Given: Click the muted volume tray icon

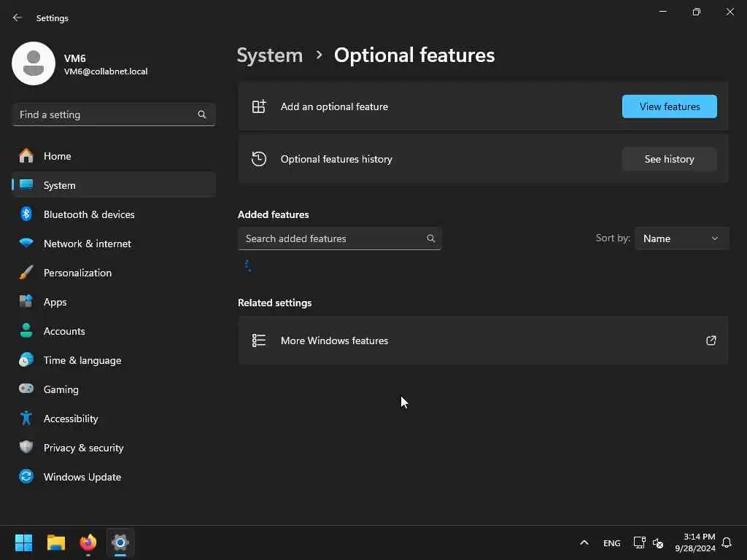Looking at the screenshot, I should pyautogui.click(x=658, y=542).
